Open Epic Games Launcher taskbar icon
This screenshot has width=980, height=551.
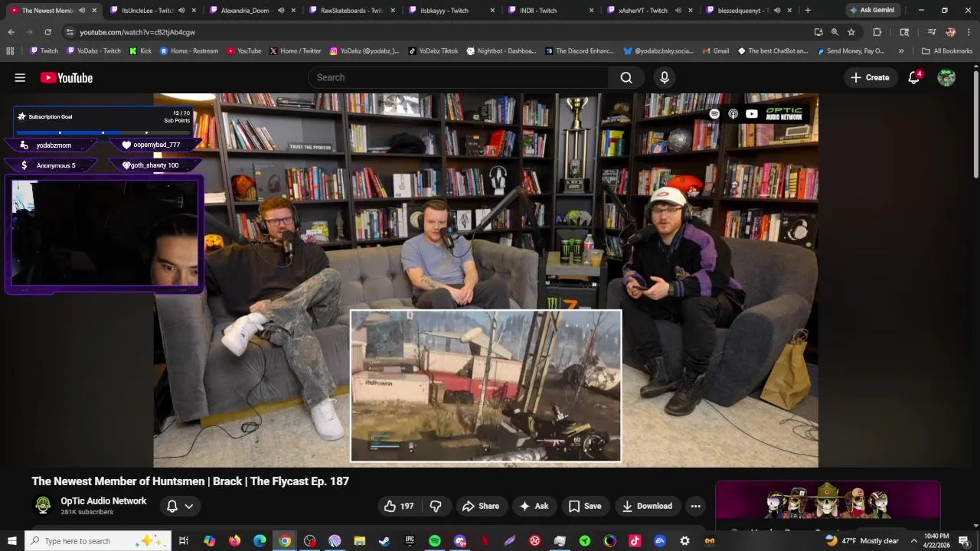pyautogui.click(x=410, y=541)
